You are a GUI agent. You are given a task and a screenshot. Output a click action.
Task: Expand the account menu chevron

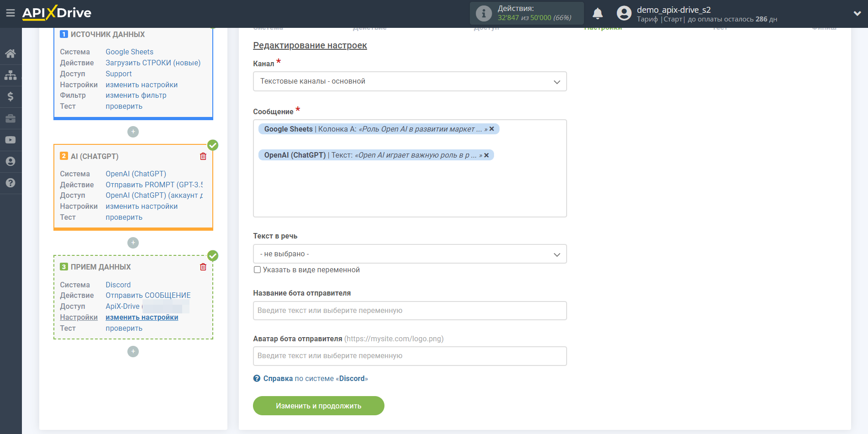[857, 14]
